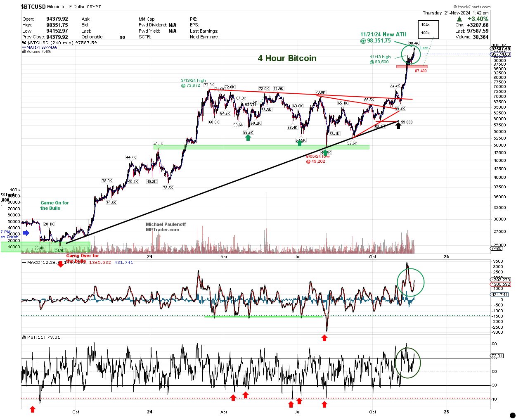Click the 'RSI(11) 73.01' indicator legend

tap(41, 337)
